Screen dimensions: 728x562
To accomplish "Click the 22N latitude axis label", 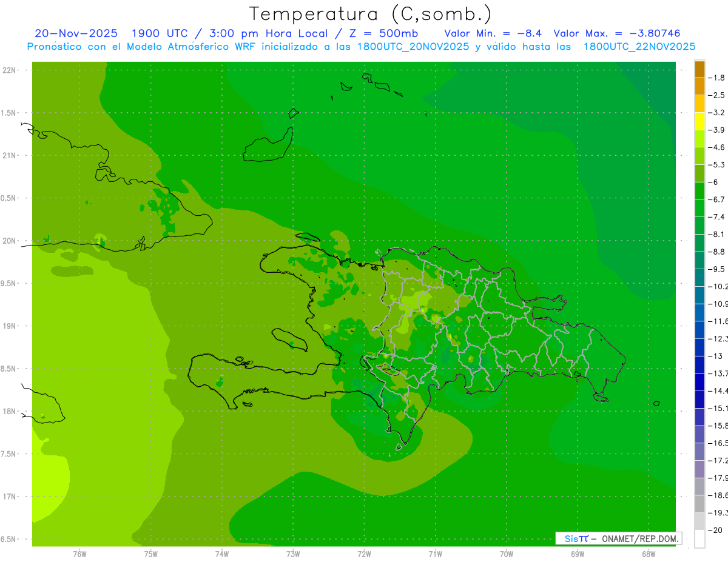I will (x=9, y=70).
